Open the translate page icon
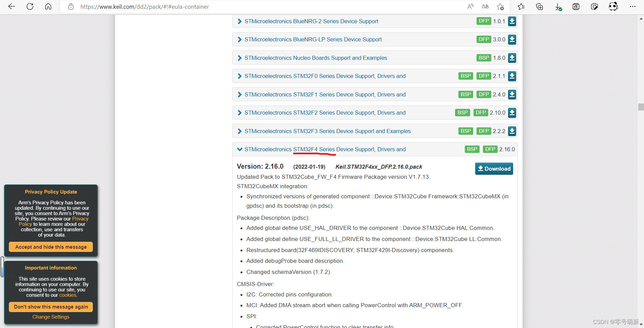 point(485,6)
